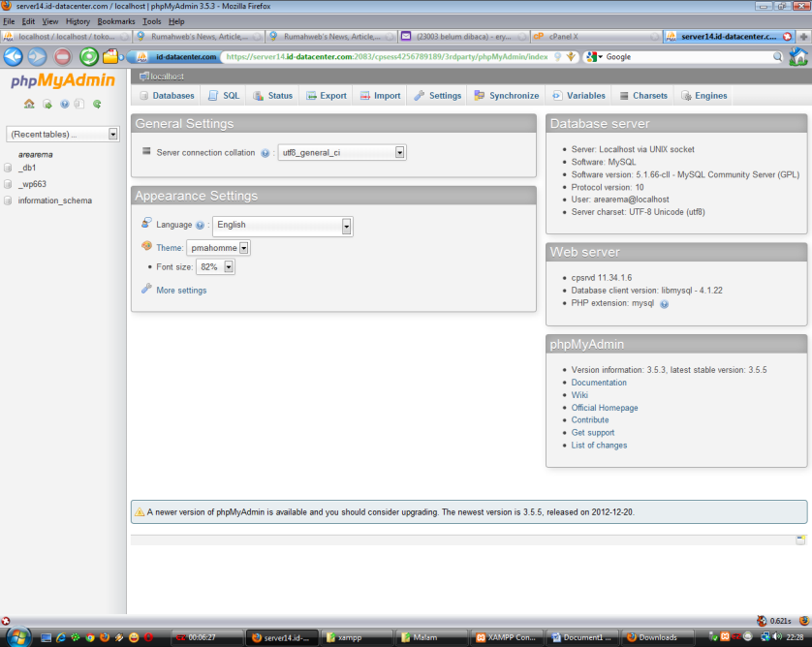The image size is (812, 647).
Task: Open the Variables tab
Action: (x=579, y=96)
